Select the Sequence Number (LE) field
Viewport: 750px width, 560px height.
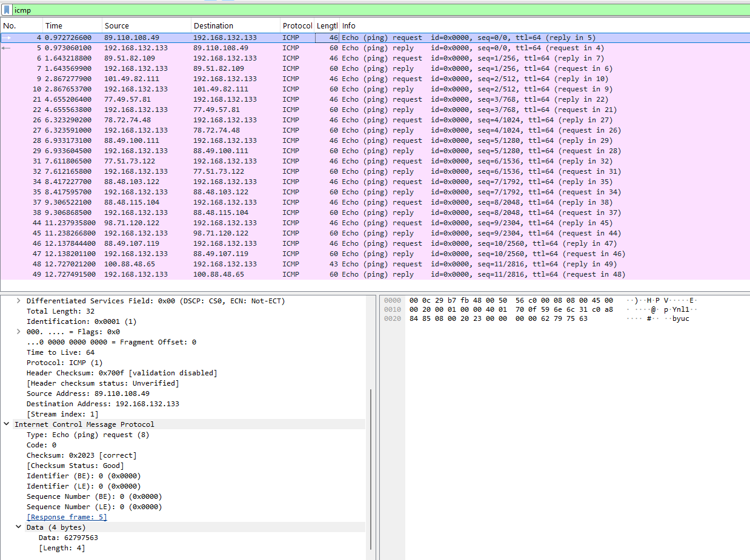pyautogui.click(x=94, y=507)
